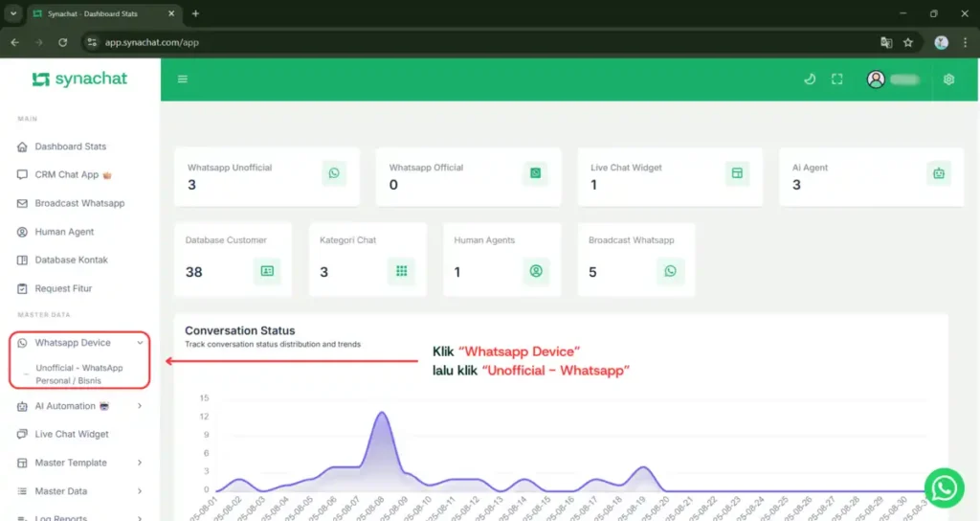Viewport: 980px width, 521px height.
Task: Click the Live Chat Widget sidebar icon
Action: 22,434
